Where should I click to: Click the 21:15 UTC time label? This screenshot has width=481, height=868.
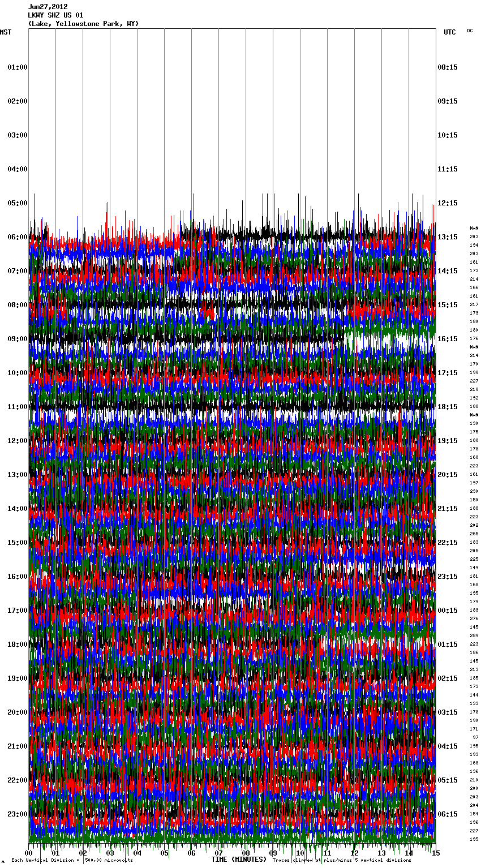tap(448, 509)
